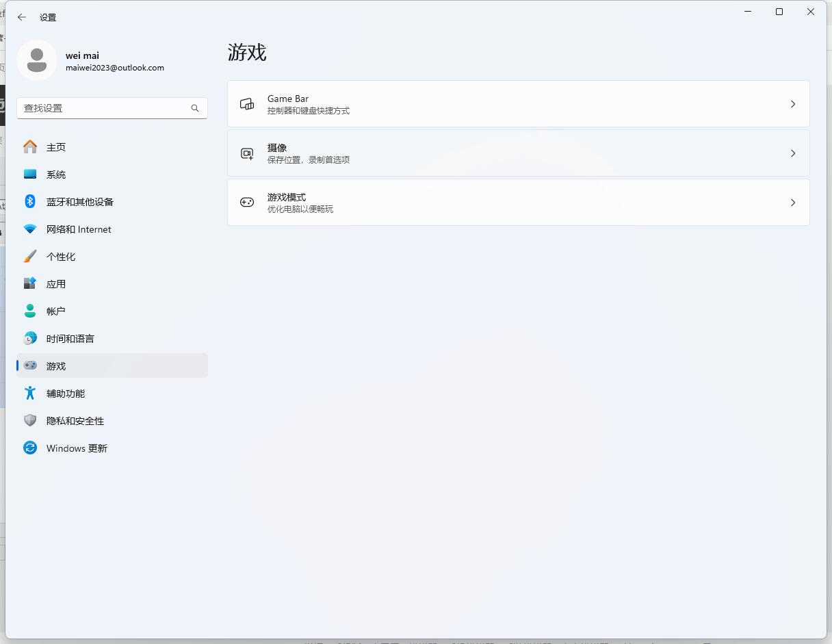Click the privacy shield icon in sidebar

[30, 420]
